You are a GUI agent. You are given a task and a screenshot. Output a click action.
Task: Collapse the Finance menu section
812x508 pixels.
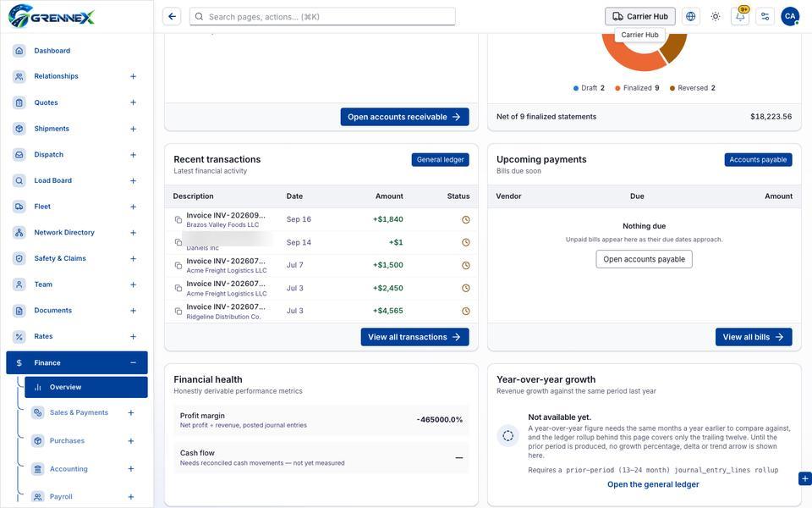click(x=133, y=363)
